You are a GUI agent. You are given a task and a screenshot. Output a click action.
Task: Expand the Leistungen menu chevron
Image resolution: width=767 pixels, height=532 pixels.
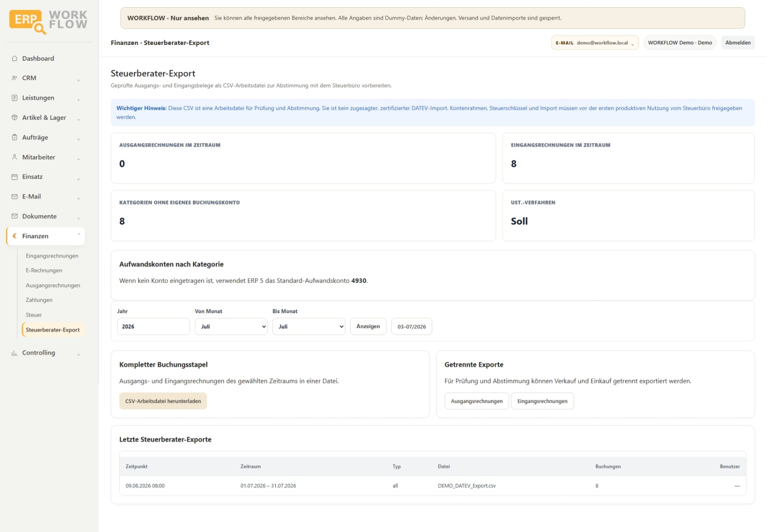pos(79,99)
